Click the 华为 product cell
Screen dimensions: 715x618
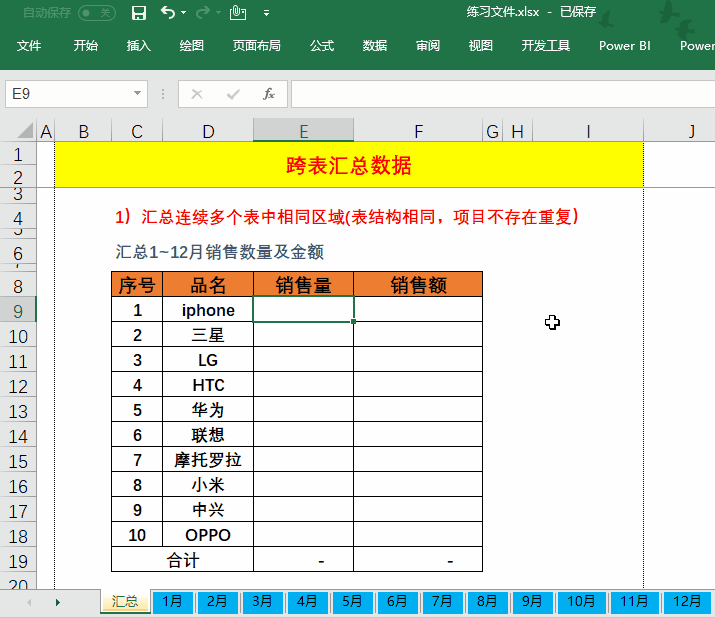(208, 410)
